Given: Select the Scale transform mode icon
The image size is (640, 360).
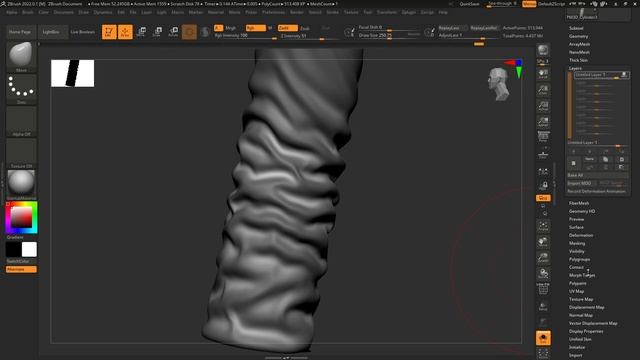Looking at the screenshot, I should (x=157, y=32).
